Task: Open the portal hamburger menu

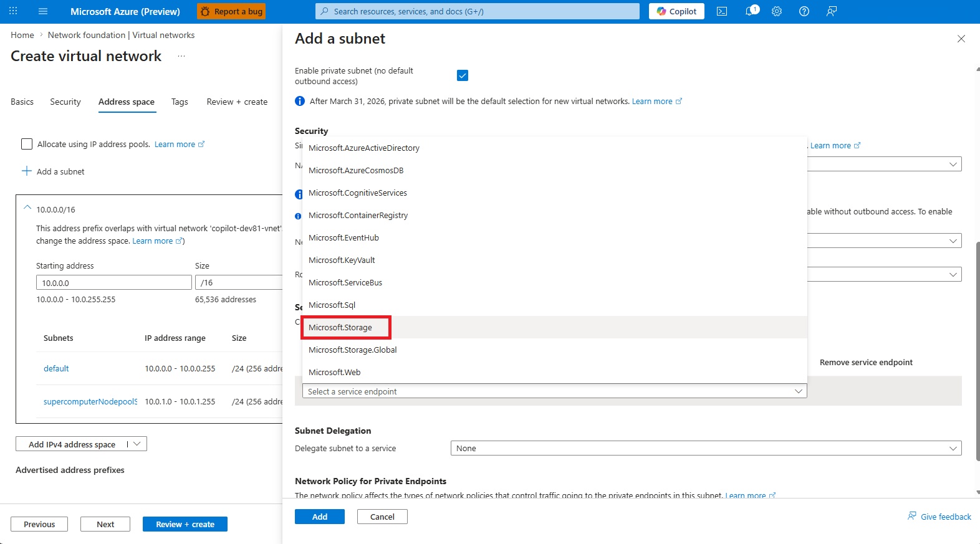Action: point(43,11)
